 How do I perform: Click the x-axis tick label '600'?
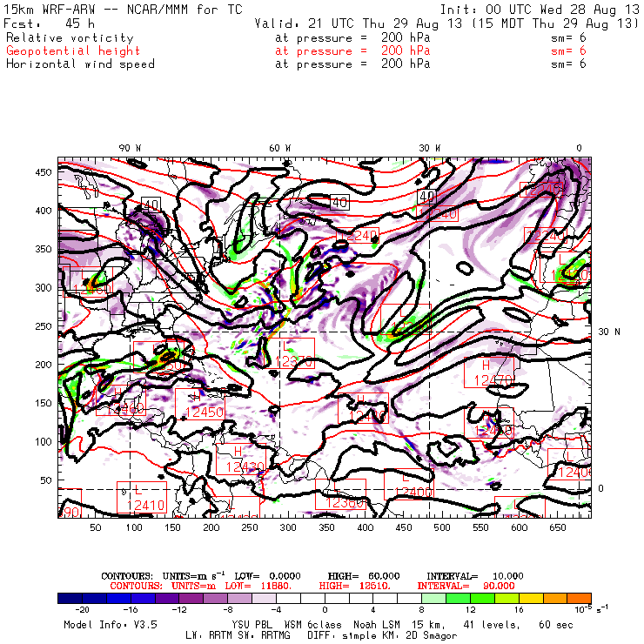[520, 527]
